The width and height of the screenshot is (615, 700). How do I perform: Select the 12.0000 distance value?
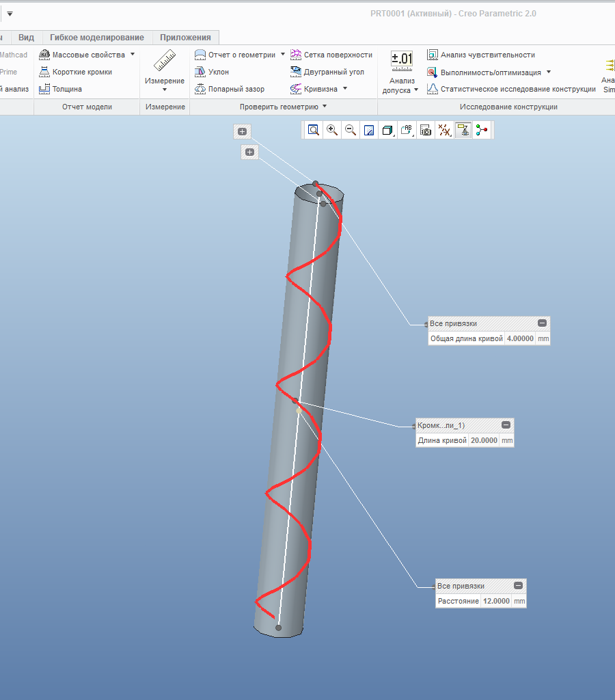(496, 601)
